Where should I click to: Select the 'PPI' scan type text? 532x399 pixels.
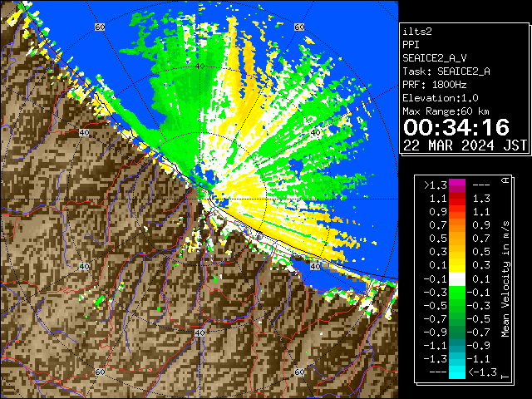(411, 45)
